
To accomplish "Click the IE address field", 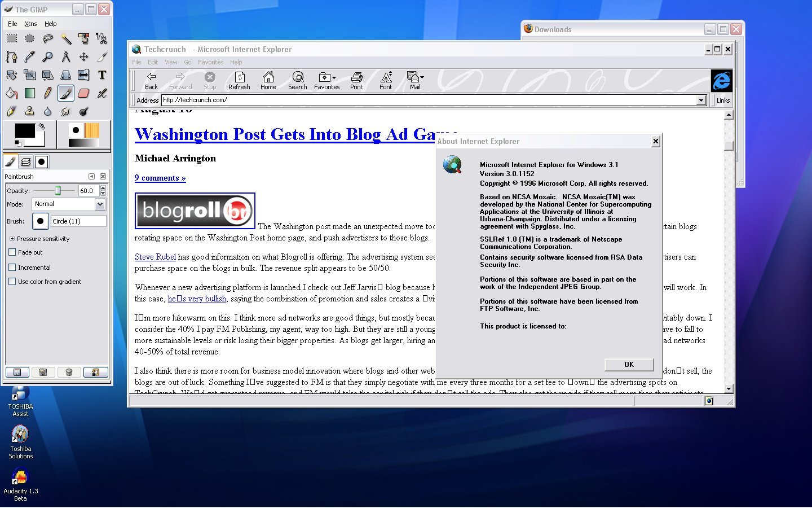I will tap(429, 100).
